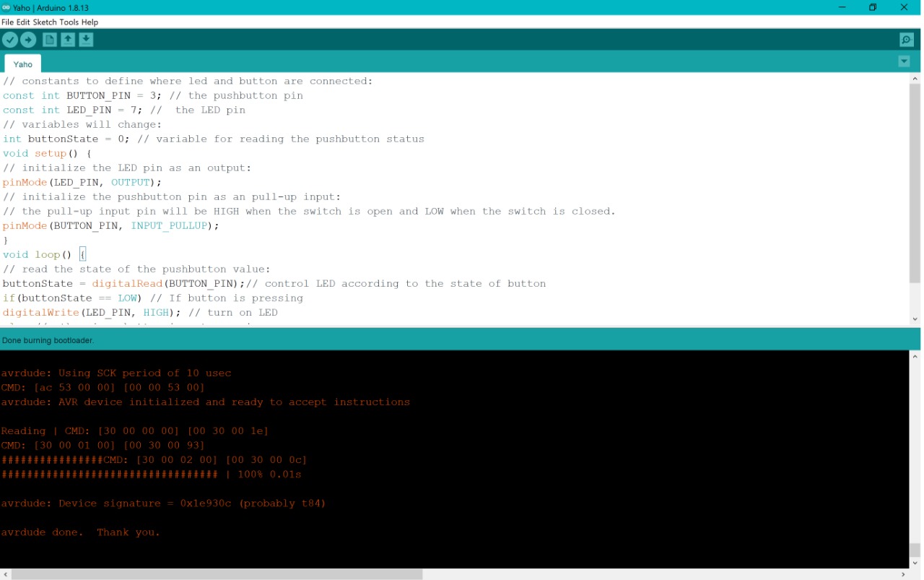Select the Yaho sketch tab
This screenshot has height=580, width=924.
(x=23, y=64)
